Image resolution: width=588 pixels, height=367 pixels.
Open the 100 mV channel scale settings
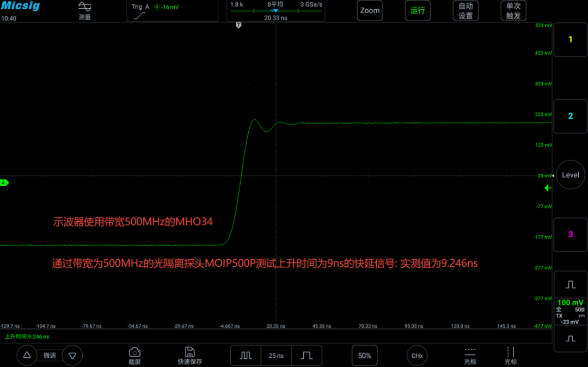click(x=571, y=311)
